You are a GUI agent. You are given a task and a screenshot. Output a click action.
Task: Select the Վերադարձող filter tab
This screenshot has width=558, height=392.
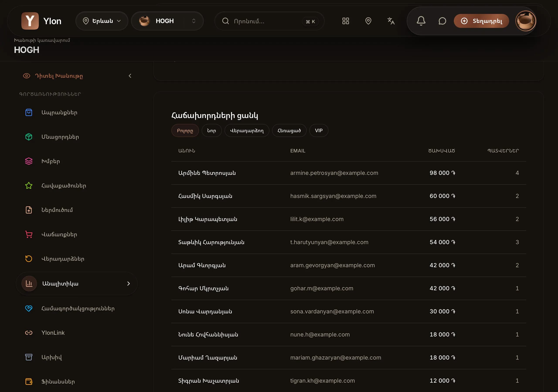[x=247, y=130]
